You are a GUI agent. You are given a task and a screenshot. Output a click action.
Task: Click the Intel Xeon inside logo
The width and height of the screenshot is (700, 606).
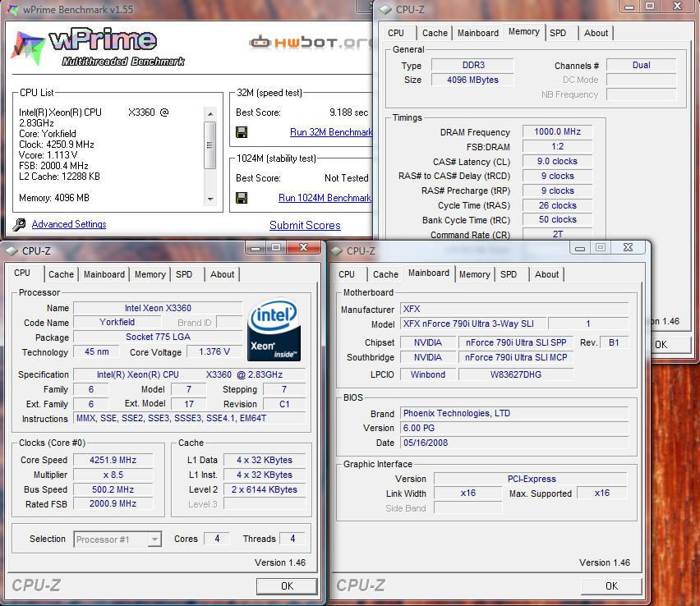274,329
